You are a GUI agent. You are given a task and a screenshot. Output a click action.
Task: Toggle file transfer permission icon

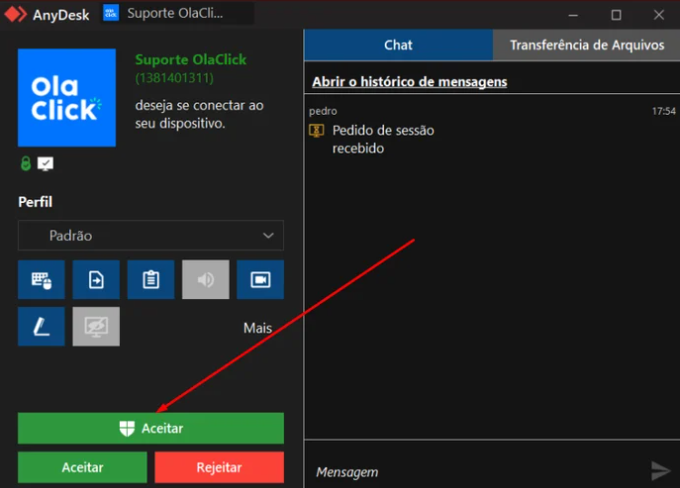(x=96, y=279)
